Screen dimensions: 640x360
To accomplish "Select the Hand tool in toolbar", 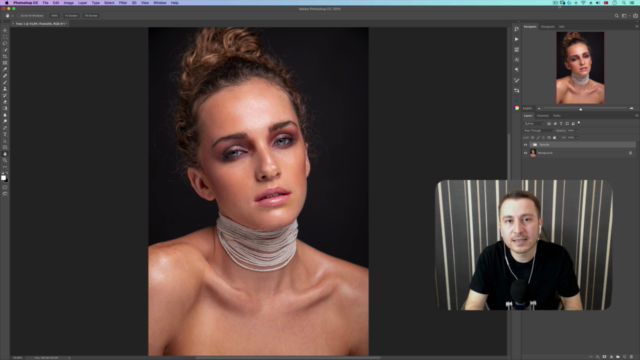I will coord(5,154).
